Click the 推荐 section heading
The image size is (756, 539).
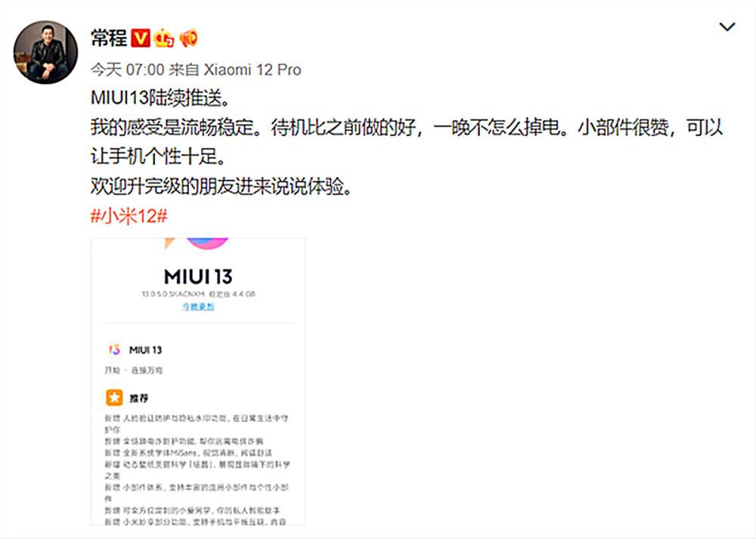coord(139,398)
